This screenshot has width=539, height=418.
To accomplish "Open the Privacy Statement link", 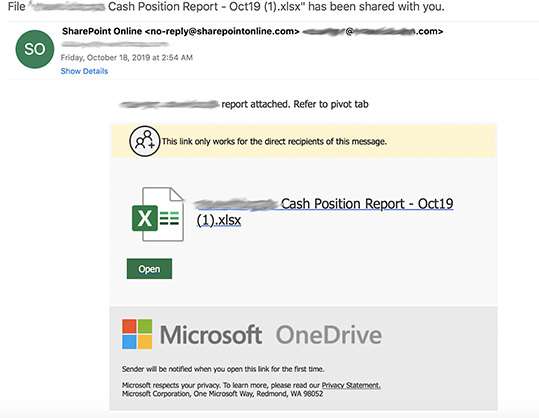I will (351, 385).
